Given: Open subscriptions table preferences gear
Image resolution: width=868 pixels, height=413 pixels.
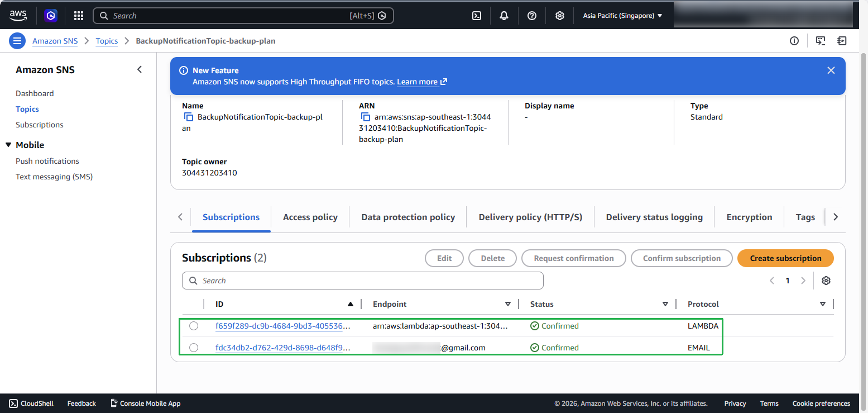Looking at the screenshot, I should point(826,281).
